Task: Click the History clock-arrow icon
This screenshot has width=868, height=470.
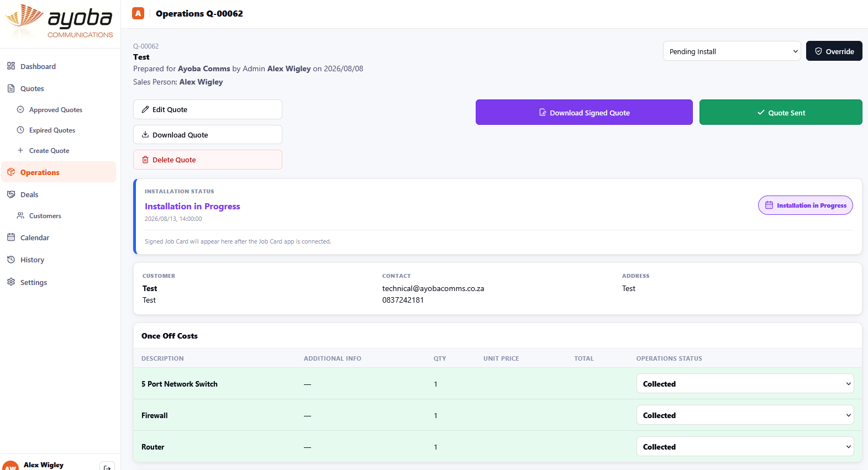Action: pyautogui.click(x=11, y=260)
